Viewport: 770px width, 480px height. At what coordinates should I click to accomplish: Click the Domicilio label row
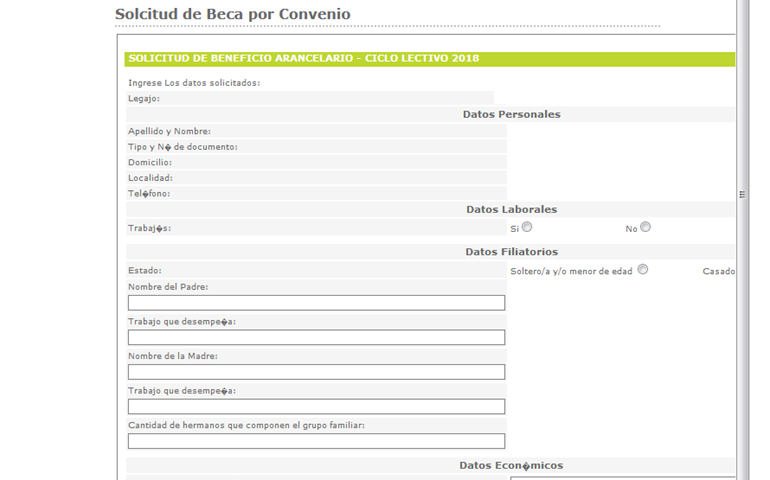316,162
